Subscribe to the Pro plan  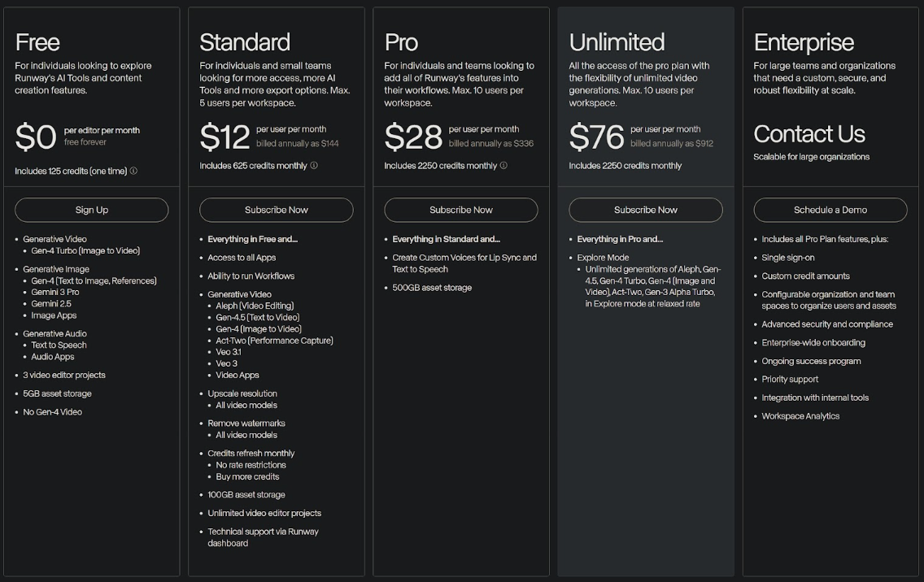[461, 210]
